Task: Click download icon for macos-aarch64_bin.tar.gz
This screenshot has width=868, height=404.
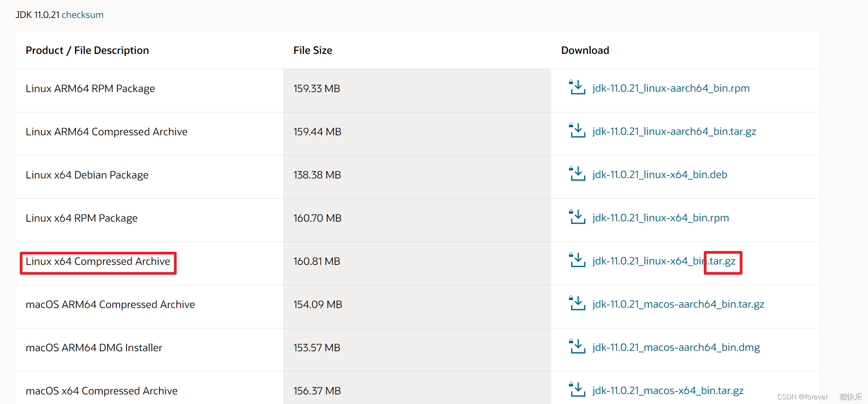Action: click(x=577, y=303)
